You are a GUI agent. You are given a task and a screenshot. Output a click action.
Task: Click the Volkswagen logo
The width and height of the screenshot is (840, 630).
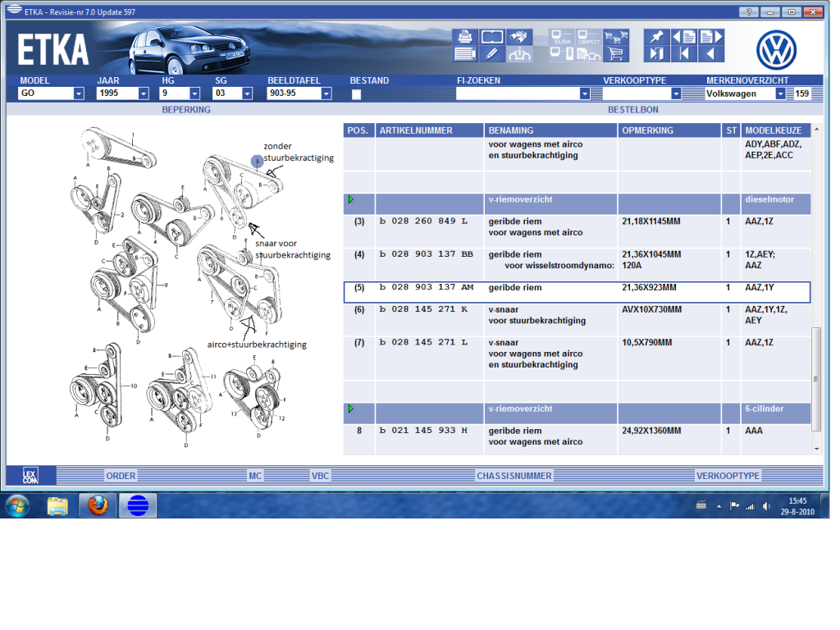pyautogui.click(x=776, y=50)
